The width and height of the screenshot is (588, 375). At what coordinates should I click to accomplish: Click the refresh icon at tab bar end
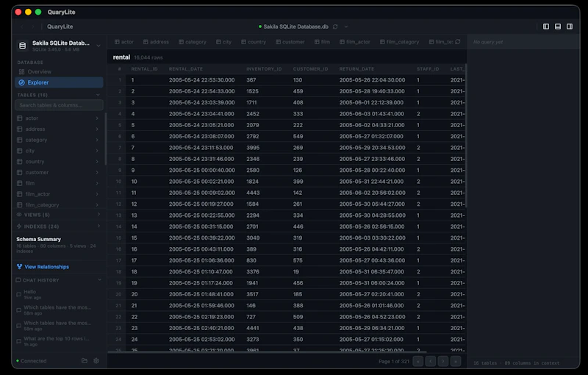tap(457, 42)
